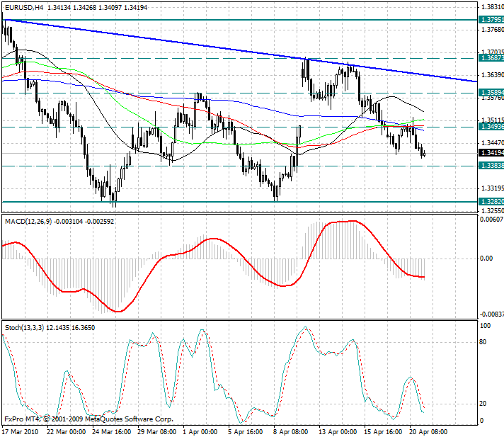
Task: Click the Stochastic scale value 0
Action: coord(481,420)
